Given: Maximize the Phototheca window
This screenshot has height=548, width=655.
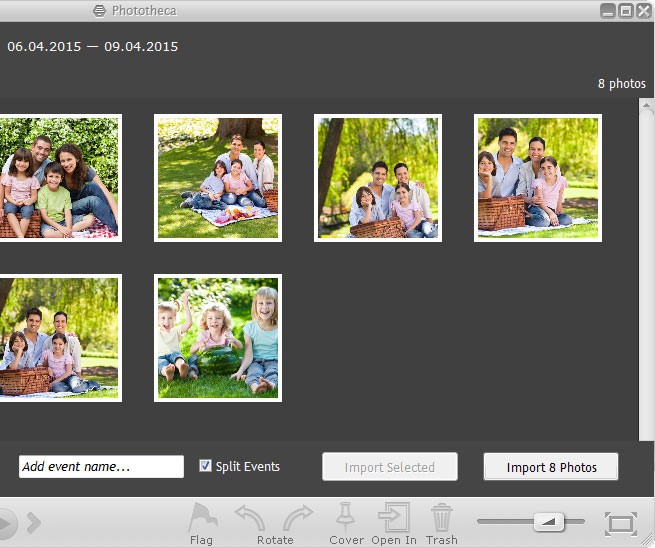Looking at the screenshot, I should [626, 11].
